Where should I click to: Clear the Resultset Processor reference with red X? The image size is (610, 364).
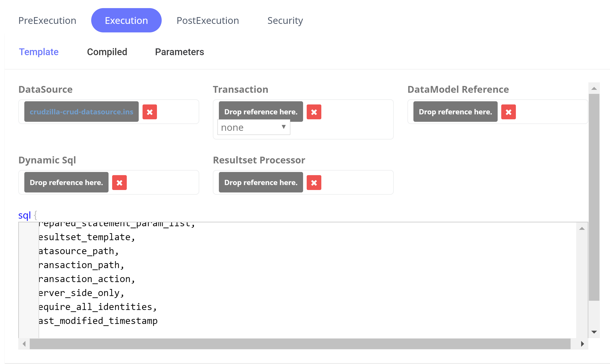point(314,183)
